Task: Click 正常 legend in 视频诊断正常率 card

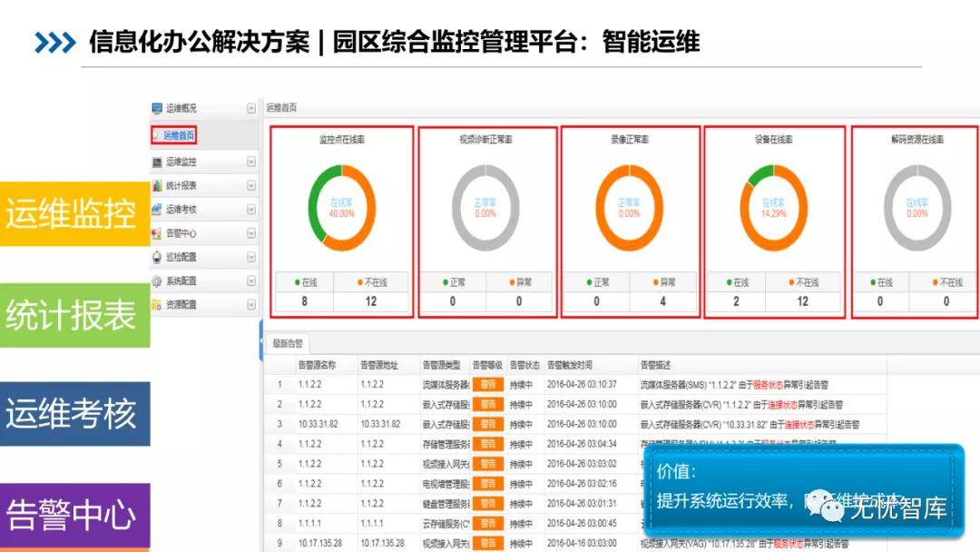Action: point(453,282)
